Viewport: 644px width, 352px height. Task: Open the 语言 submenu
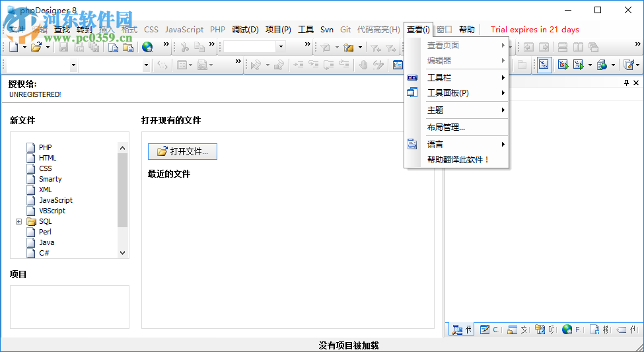(x=456, y=144)
